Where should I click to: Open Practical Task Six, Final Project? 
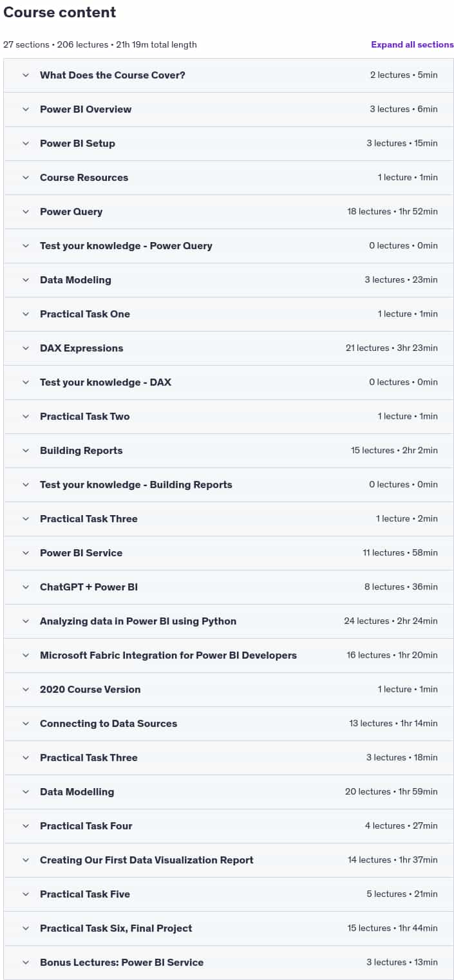click(x=229, y=928)
